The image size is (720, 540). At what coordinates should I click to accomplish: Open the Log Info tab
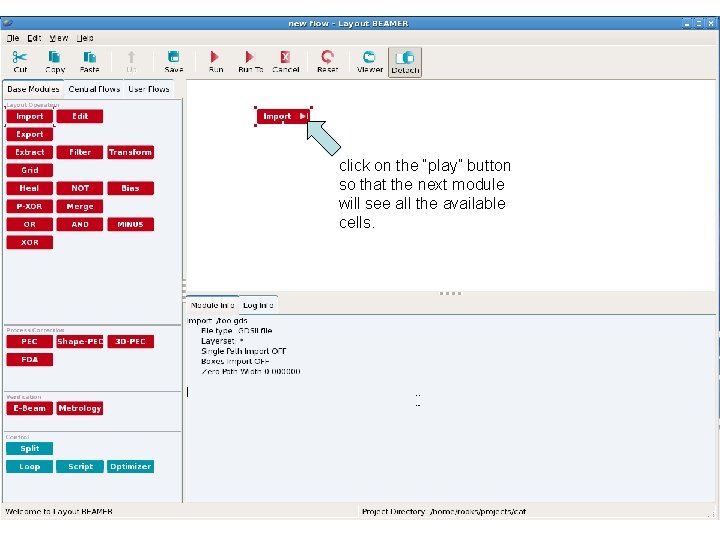[x=258, y=305]
